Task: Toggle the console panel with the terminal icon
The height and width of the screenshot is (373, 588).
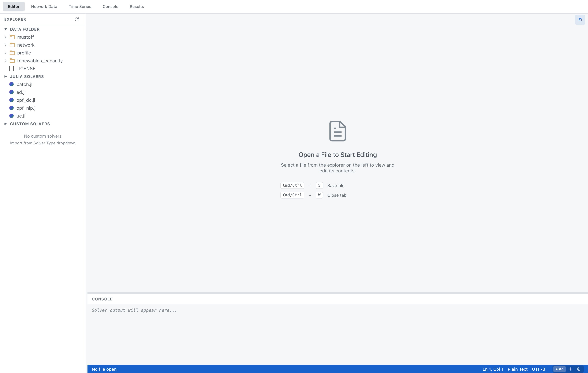Action: point(580,20)
